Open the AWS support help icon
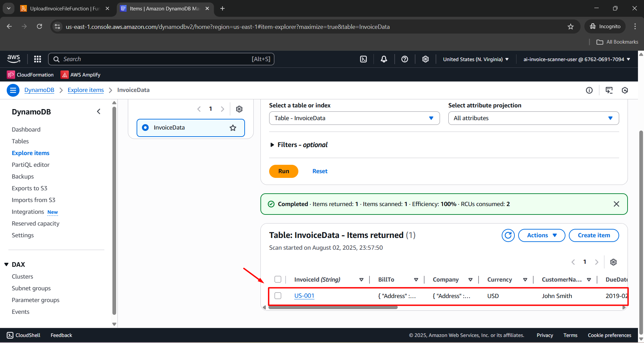The height and width of the screenshot is (343, 644). [405, 59]
